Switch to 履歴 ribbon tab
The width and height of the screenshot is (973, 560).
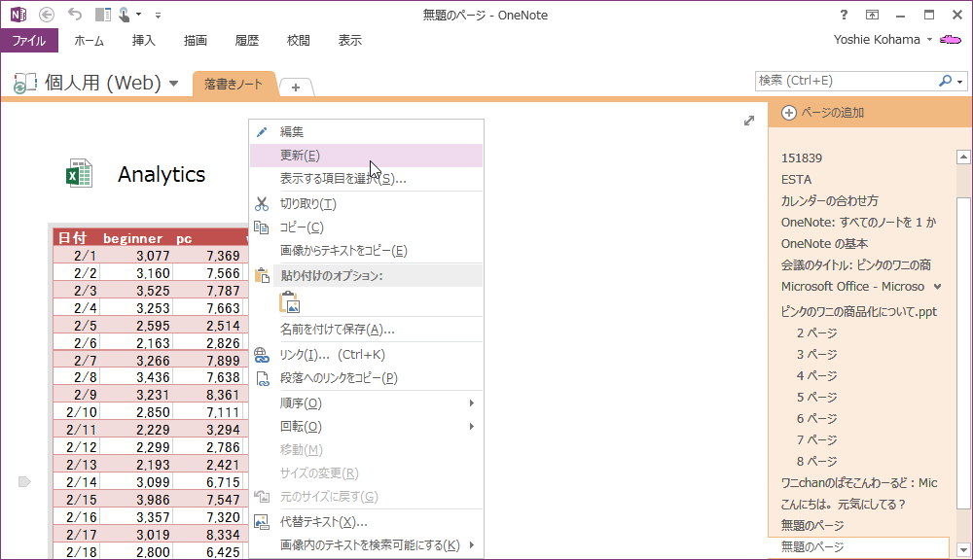[x=246, y=40]
